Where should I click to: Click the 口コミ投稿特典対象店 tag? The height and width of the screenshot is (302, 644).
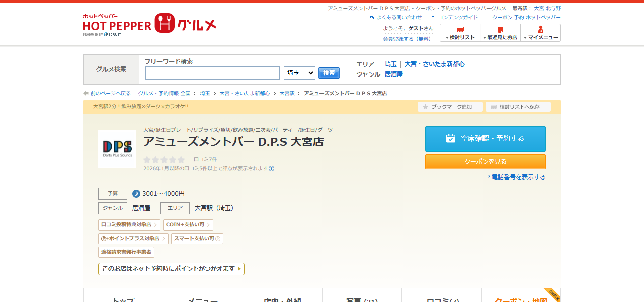(129, 225)
